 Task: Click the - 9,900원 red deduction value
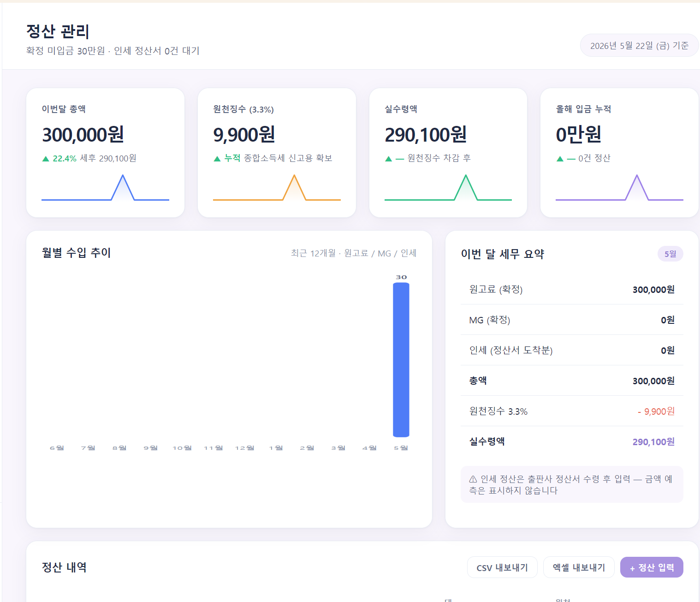(x=656, y=411)
